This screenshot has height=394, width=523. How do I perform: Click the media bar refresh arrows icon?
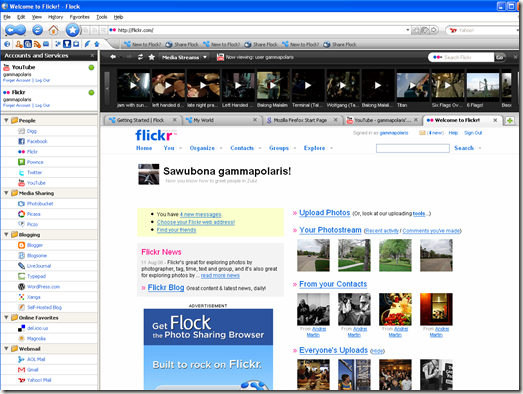pos(140,57)
